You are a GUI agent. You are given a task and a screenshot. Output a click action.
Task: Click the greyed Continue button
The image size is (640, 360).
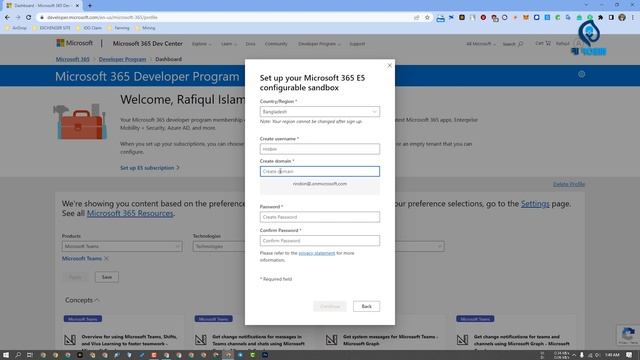coord(330,306)
